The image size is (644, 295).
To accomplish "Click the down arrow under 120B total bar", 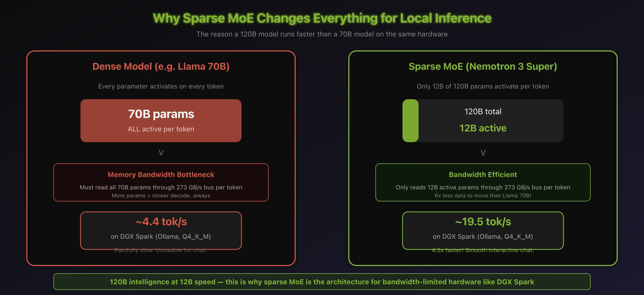I will (483, 153).
